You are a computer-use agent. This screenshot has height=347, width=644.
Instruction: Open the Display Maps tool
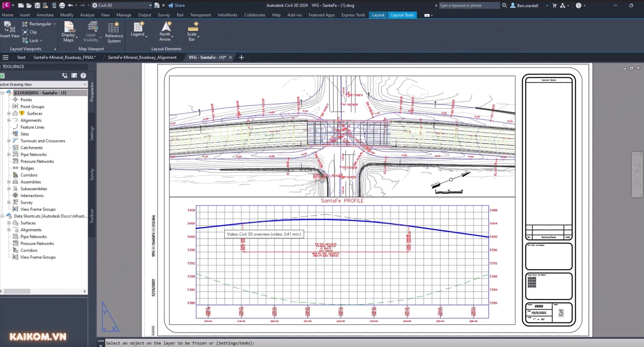(x=69, y=28)
